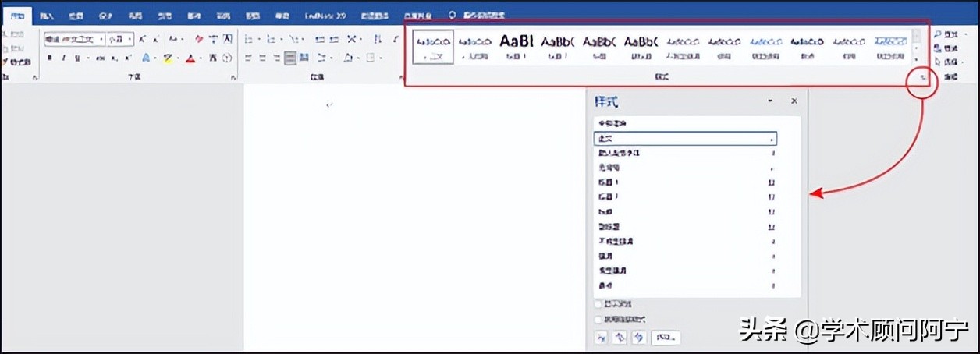Open the Styles pane launcher at the gallery corner

click(922, 79)
